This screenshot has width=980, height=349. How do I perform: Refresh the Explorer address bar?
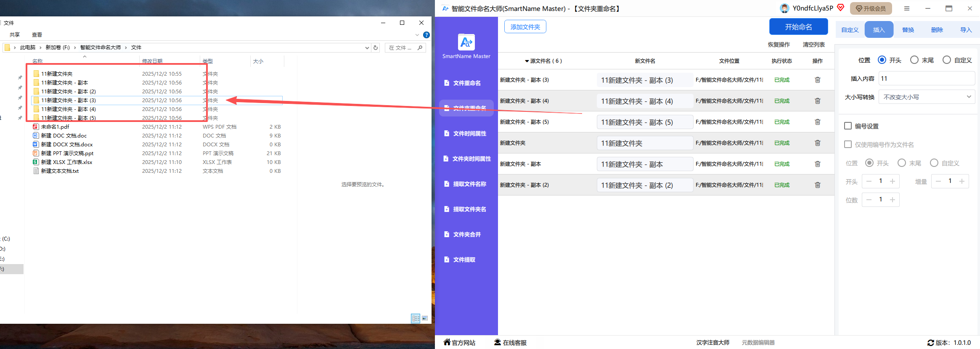click(x=376, y=48)
